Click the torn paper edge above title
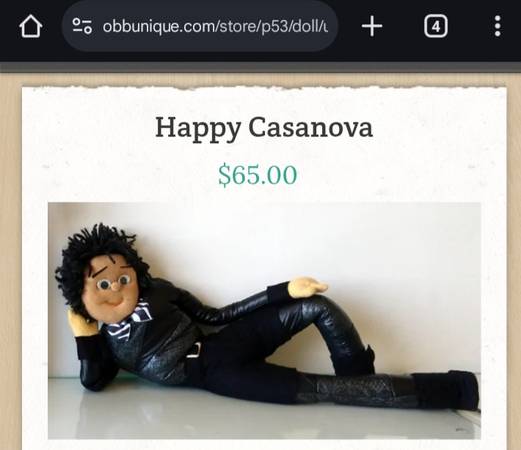The width and height of the screenshot is (521, 450). [x=264, y=88]
